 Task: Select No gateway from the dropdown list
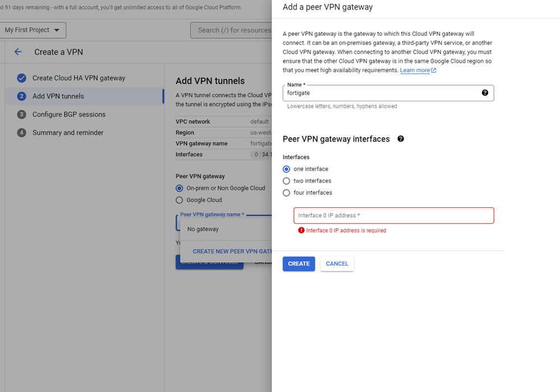[x=203, y=229]
